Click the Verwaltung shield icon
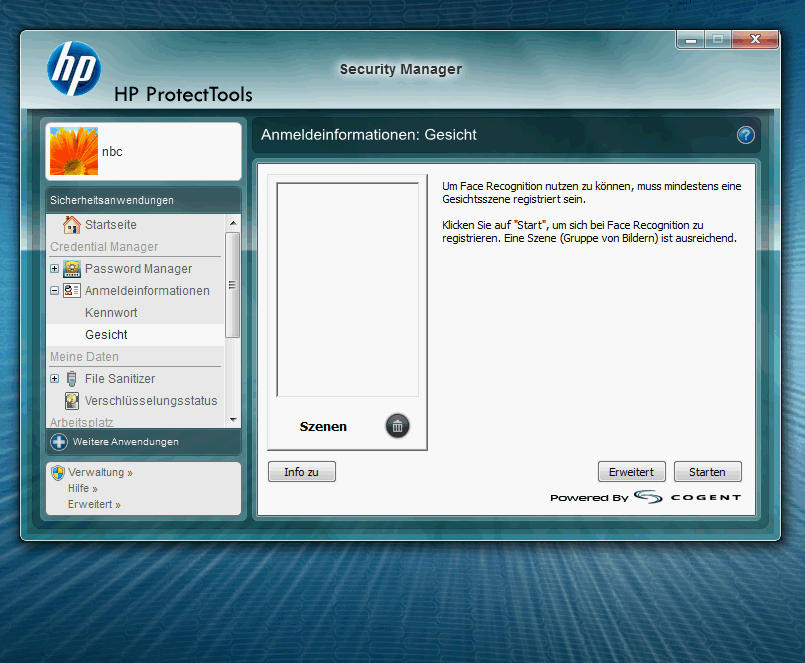 click(58, 472)
